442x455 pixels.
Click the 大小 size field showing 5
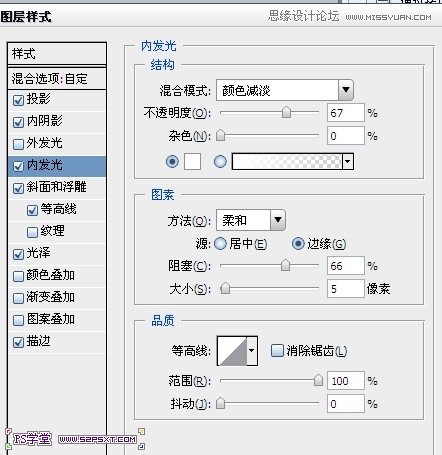(x=346, y=288)
